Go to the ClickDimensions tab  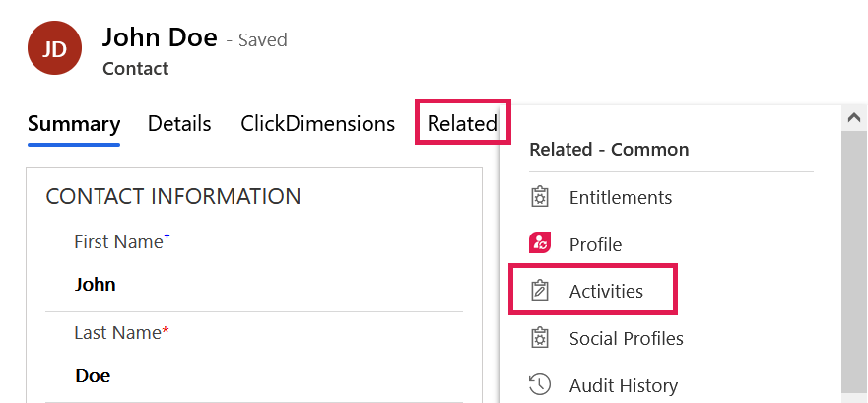317,124
